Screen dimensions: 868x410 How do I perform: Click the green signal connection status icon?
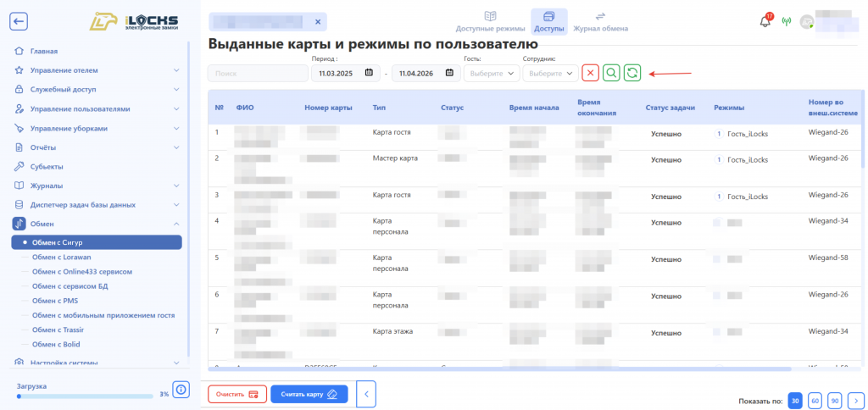click(786, 21)
